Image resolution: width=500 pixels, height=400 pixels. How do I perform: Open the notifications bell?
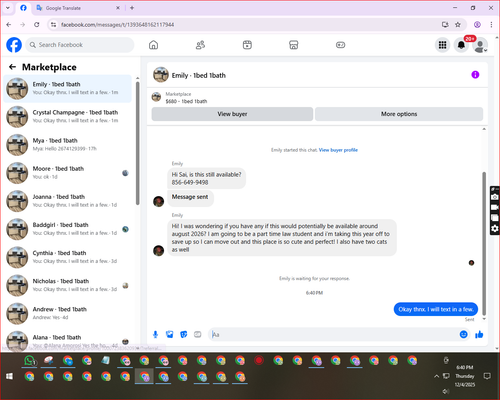461,45
